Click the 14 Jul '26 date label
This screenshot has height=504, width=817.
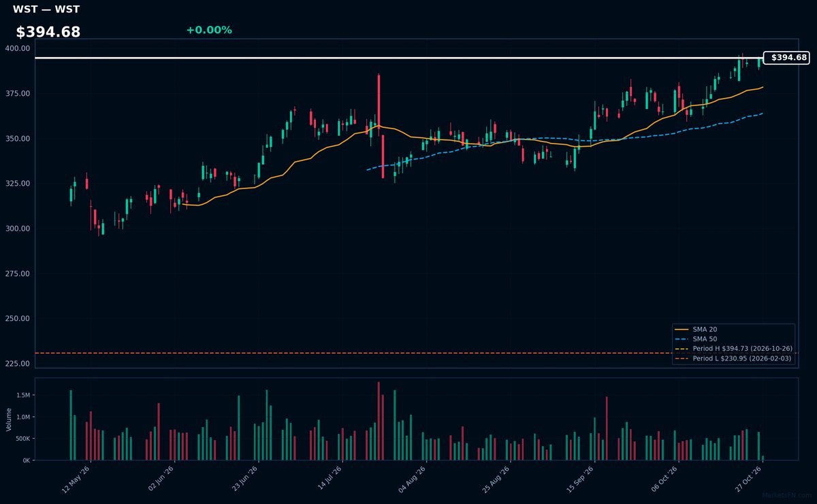330,480
